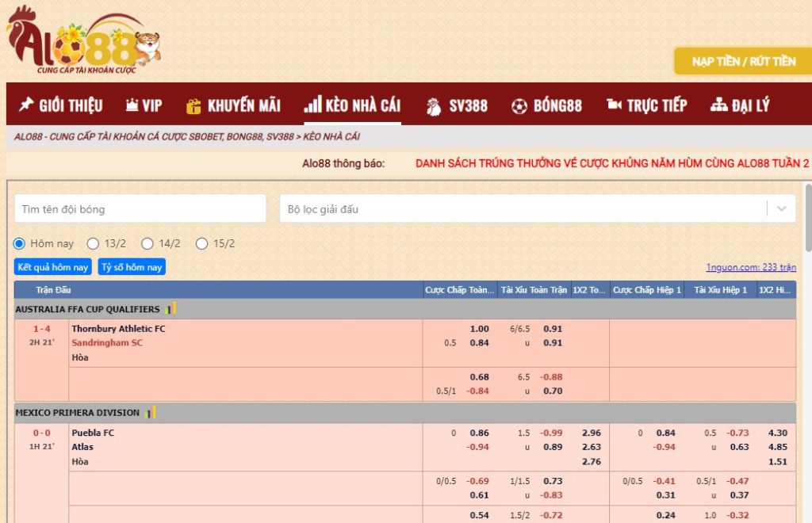Click the Atlas team name

tap(82, 446)
